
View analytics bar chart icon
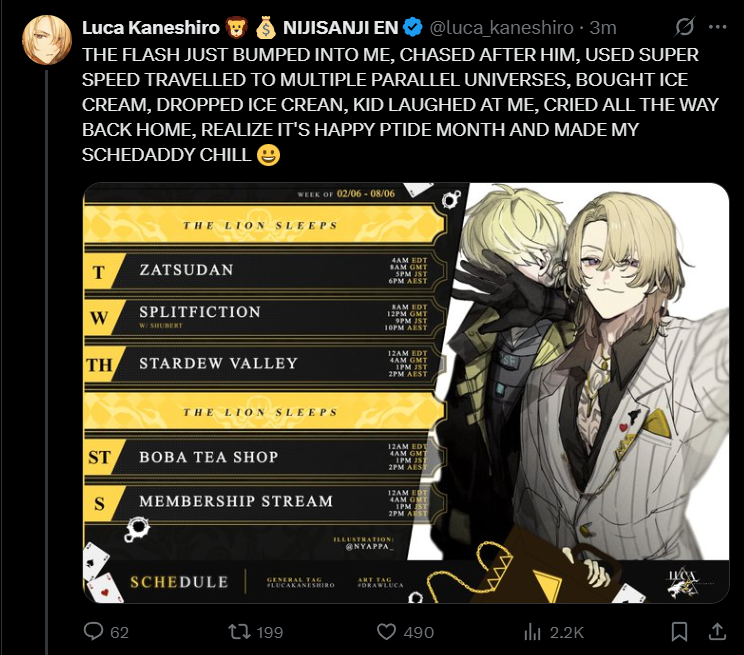point(532,632)
